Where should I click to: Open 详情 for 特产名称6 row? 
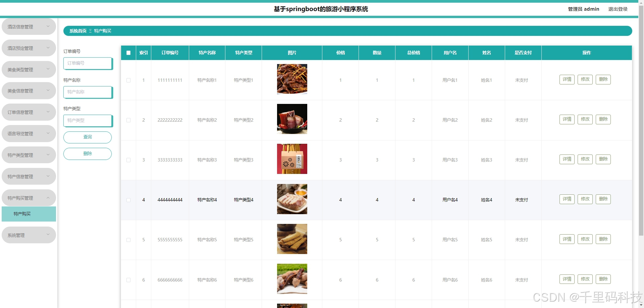(x=567, y=279)
